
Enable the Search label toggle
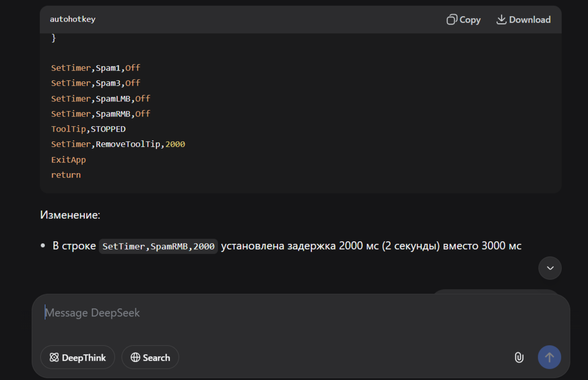point(156,358)
